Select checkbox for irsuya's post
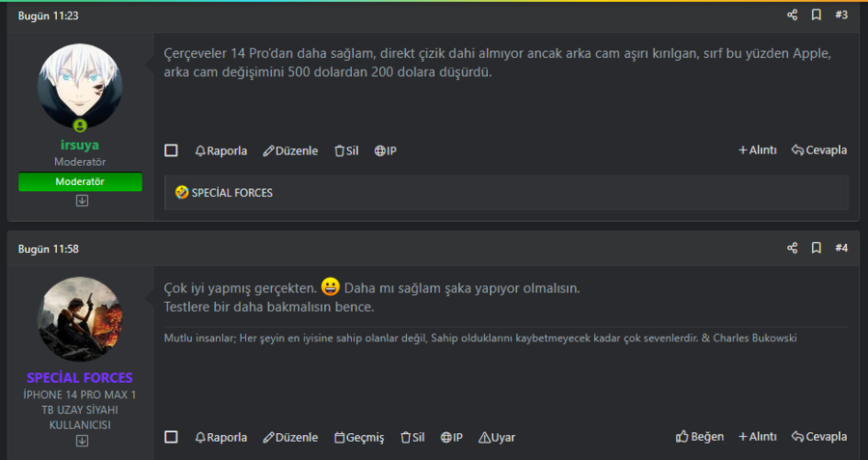 click(172, 150)
